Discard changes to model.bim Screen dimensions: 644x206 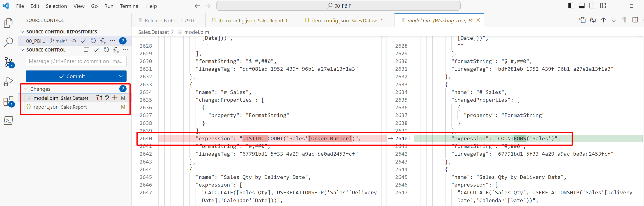[107, 98]
